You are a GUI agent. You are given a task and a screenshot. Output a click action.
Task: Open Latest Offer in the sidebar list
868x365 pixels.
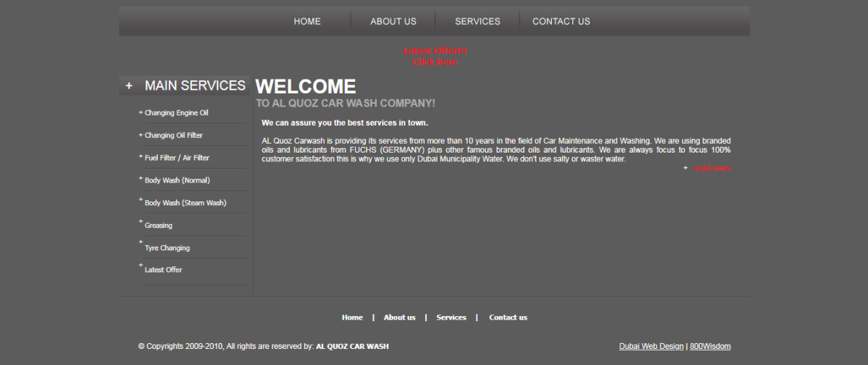click(164, 270)
